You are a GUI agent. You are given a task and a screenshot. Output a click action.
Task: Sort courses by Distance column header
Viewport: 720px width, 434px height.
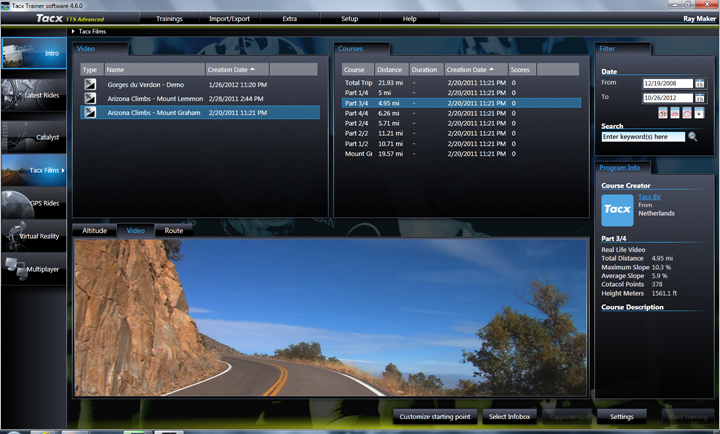point(392,69)
